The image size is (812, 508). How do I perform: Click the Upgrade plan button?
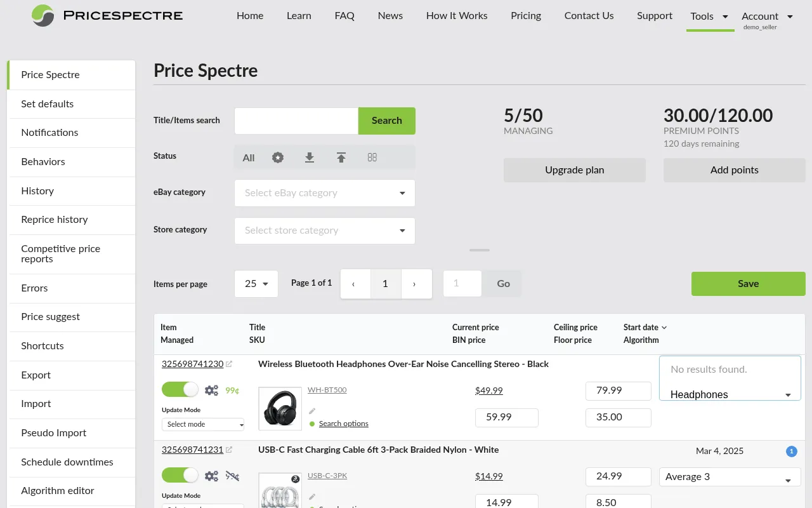[x=574, y=170]
